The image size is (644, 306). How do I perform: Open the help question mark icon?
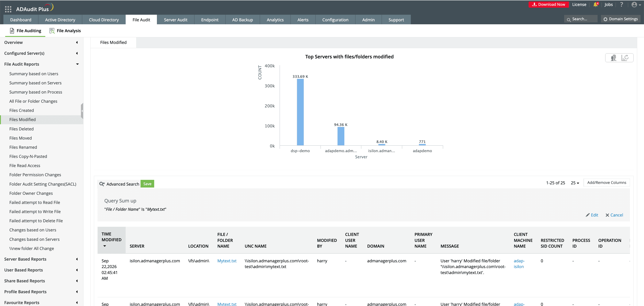point(621,4)
